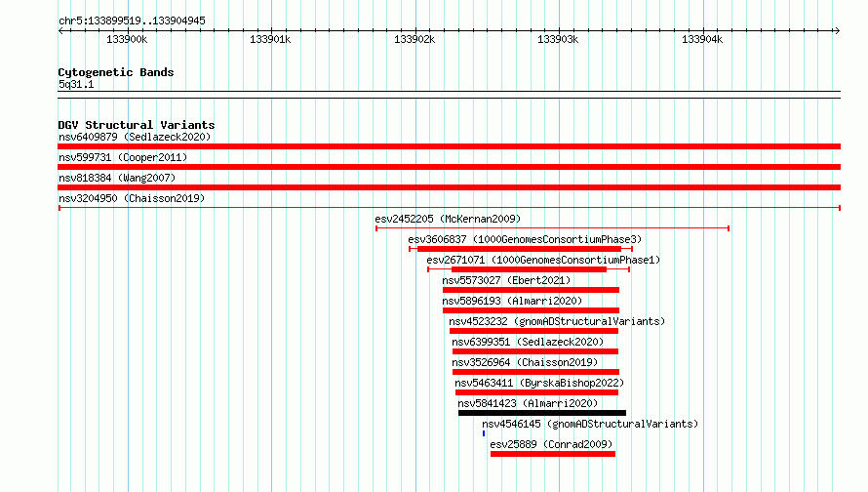868x492 pixels.
Task: Open esv25889 (Conrad2009) label
Action: (551, 444)
